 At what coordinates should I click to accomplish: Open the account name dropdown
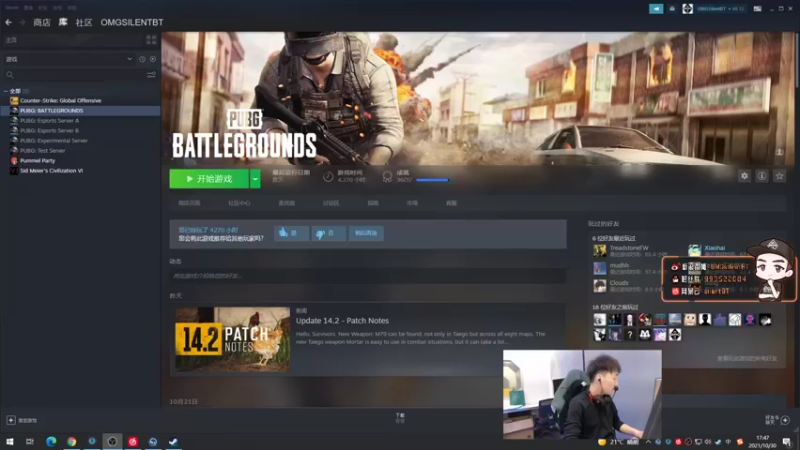(720, 9)
